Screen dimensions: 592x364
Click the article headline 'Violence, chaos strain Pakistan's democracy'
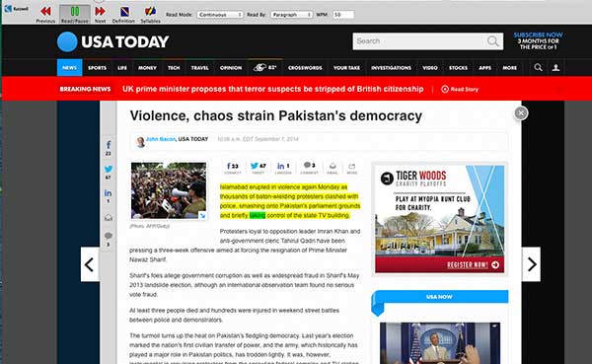[x=276, y=116]
